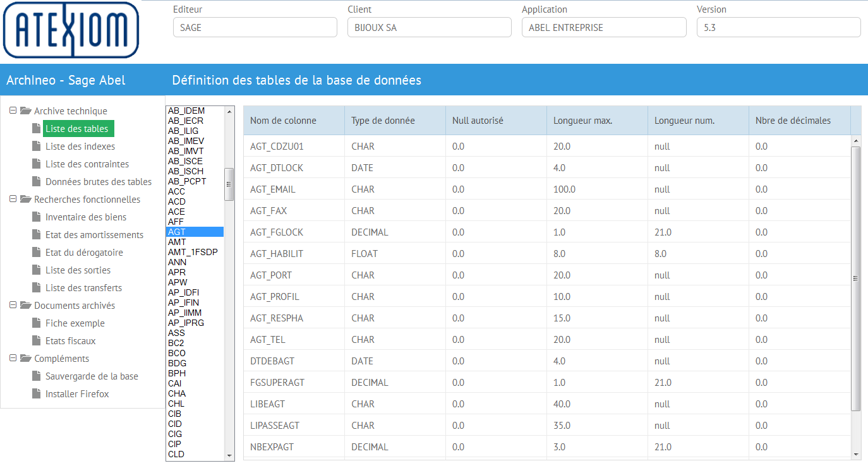The width and height of the screenshot is (868, 473).
Task: Select BDG in the table list
Action: point(195,363)
